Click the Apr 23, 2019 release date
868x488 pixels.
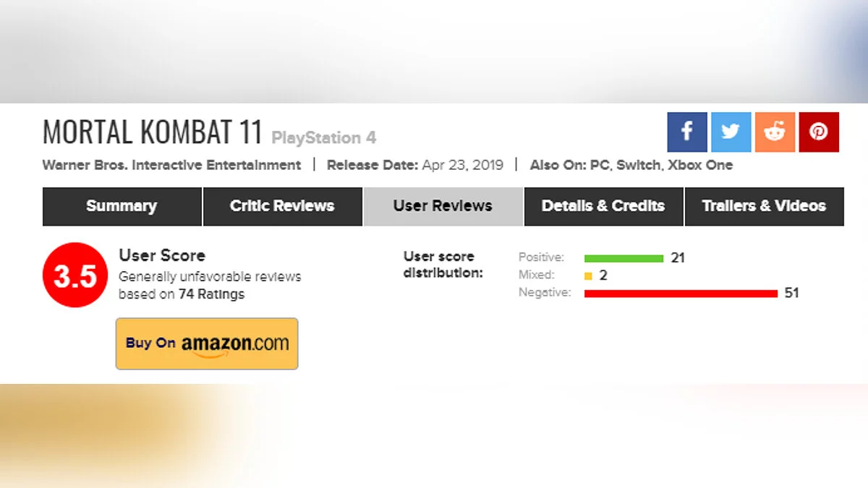pos(462,165)
